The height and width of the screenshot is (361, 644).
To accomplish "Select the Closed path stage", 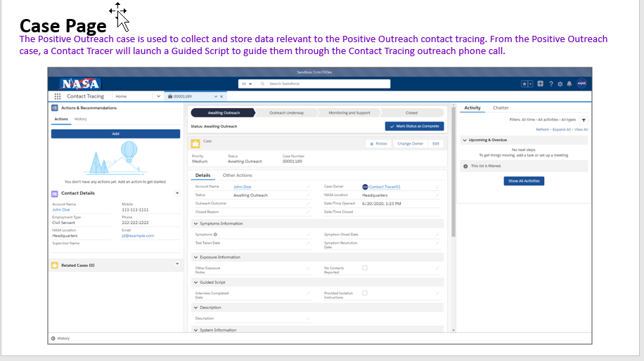I will coord(411,113).
